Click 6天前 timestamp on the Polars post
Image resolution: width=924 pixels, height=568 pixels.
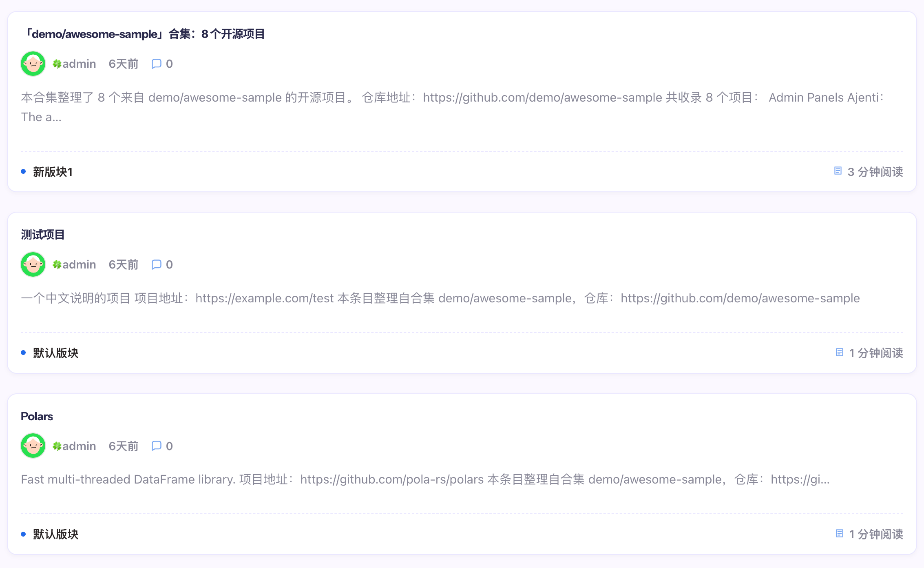point(124,446)
